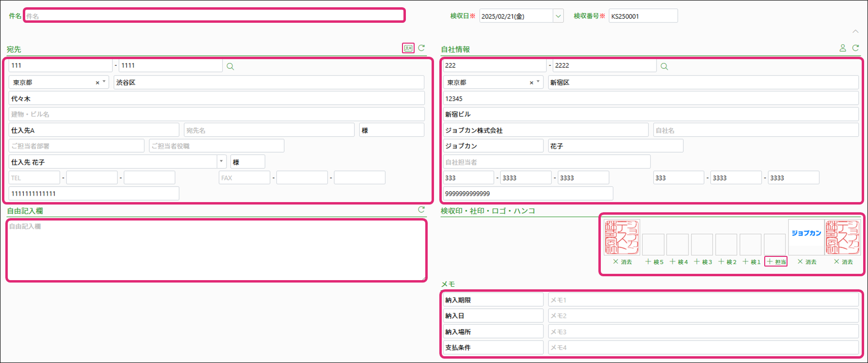Search address by 自社情報 postal code 222-2222
The width and height of the screenshot is (868, 363).
(664, 66)
